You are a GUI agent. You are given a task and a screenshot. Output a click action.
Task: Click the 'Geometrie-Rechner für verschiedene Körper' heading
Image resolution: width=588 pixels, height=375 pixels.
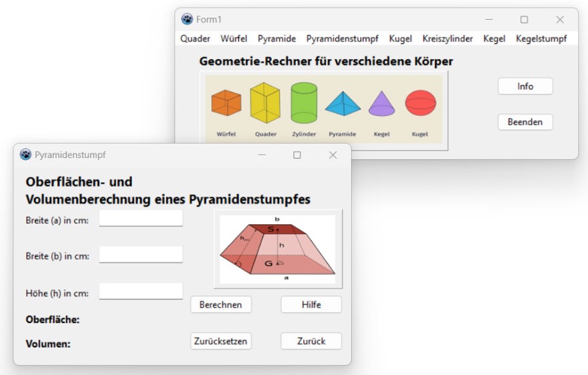click(326, 61)
